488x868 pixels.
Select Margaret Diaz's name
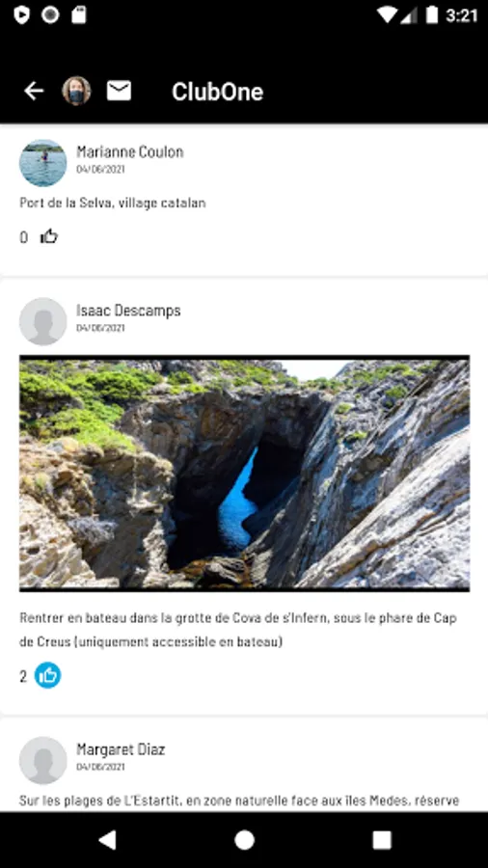[121, 749]
